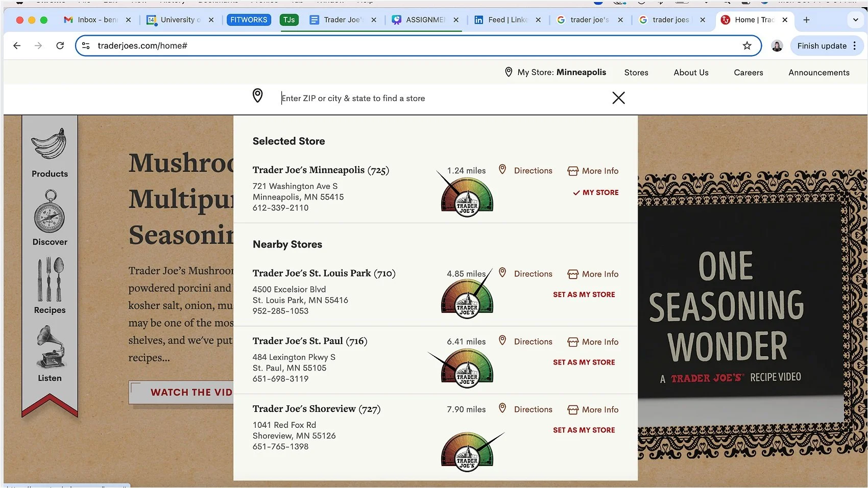This screenshot has height=488, width=868.
Task: Click browser forward arrow
Action: tap(38, 45)
